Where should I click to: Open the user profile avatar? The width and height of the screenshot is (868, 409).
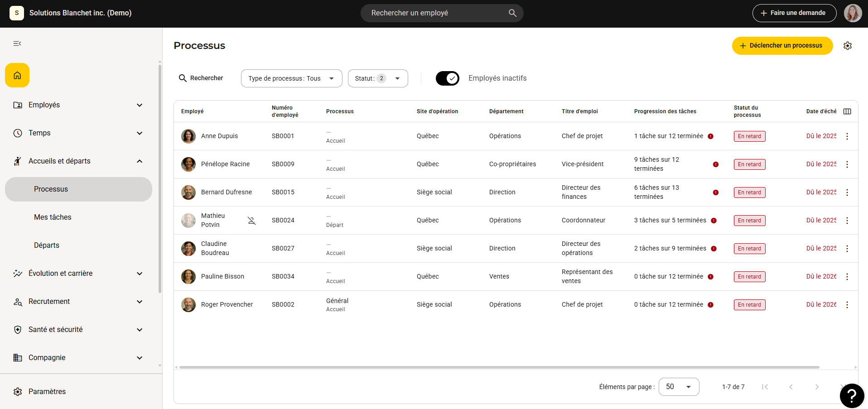pyautogui.click(x=853, y=13)
